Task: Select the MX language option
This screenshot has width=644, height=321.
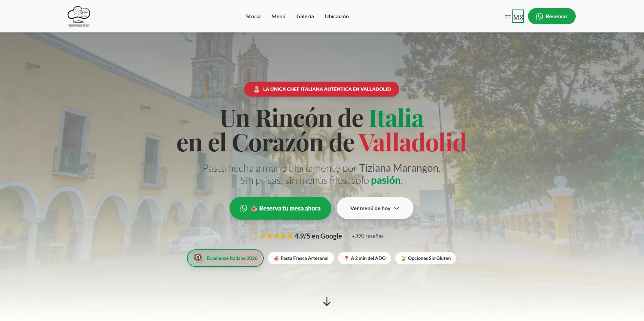Action: pyautogui.click(x=518, y=17)
